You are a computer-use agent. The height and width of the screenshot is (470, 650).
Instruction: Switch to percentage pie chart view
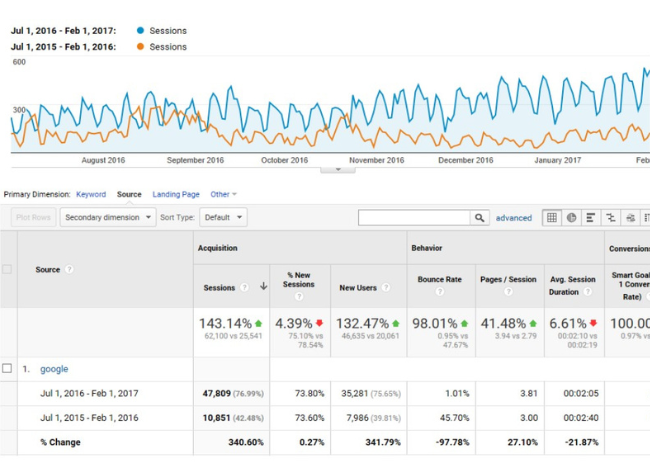point(571,218)
